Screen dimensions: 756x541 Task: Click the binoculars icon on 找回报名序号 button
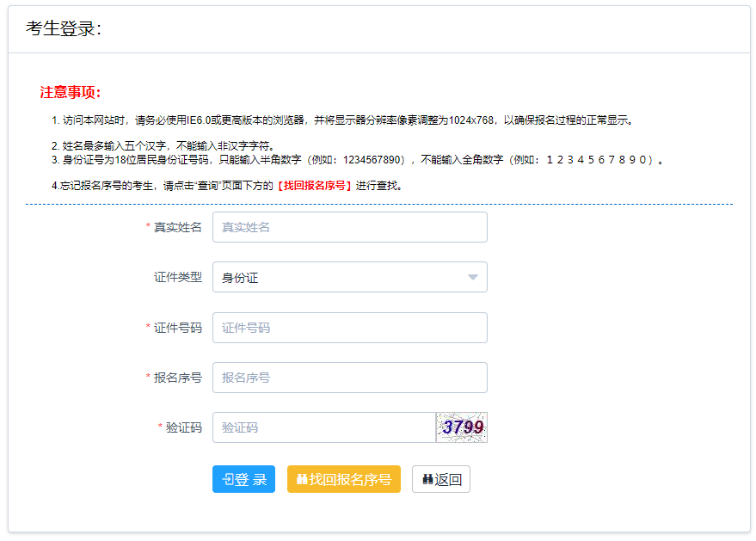click(304, 479)
